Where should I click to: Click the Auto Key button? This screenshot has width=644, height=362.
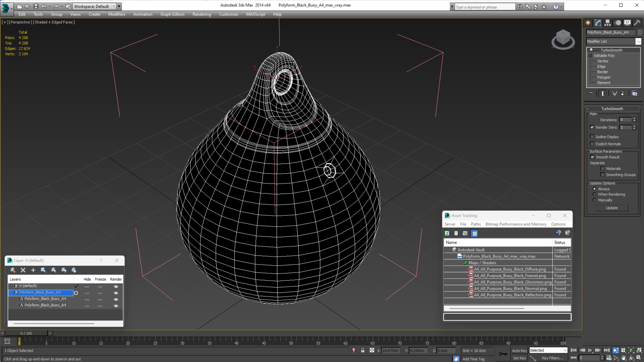tap(519, 350)
